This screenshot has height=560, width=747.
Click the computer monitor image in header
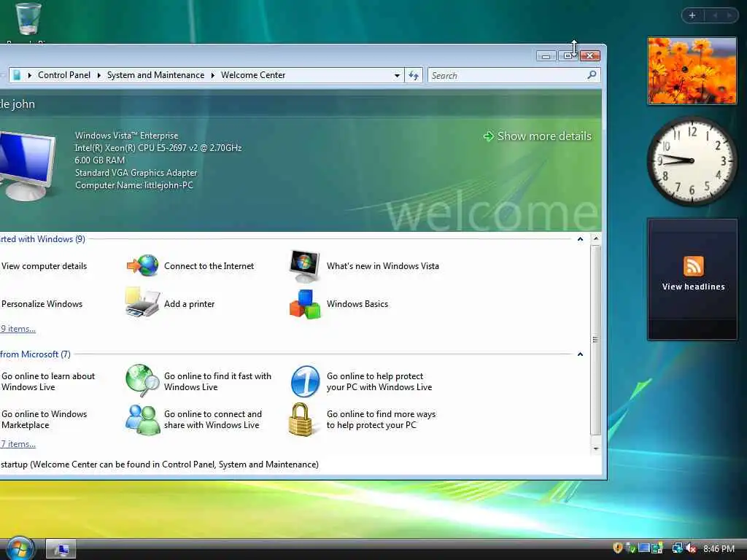(28, 166)
